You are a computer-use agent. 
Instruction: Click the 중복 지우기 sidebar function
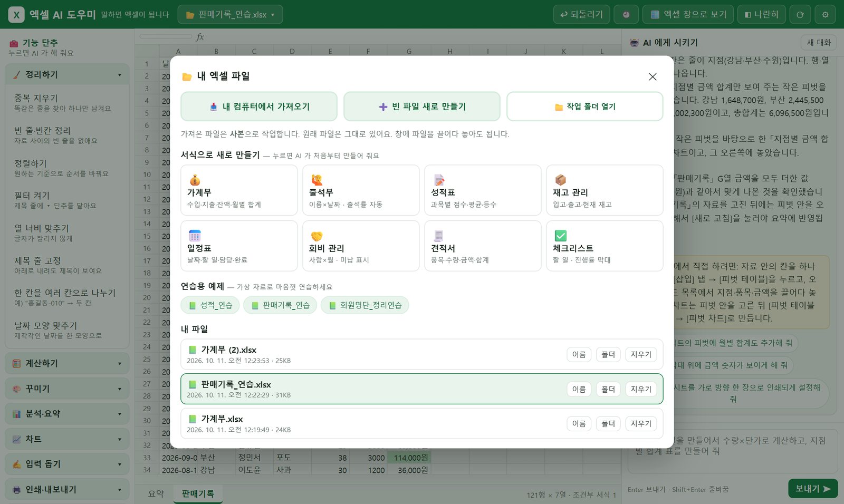pyautogui.click(x=67, y=103)
